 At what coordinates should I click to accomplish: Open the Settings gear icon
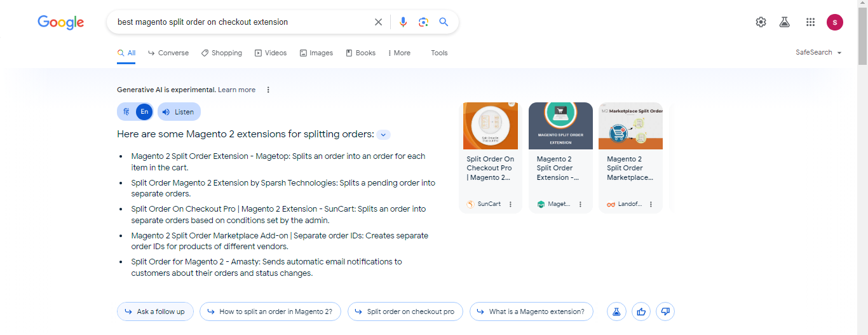tap(761, 22)
